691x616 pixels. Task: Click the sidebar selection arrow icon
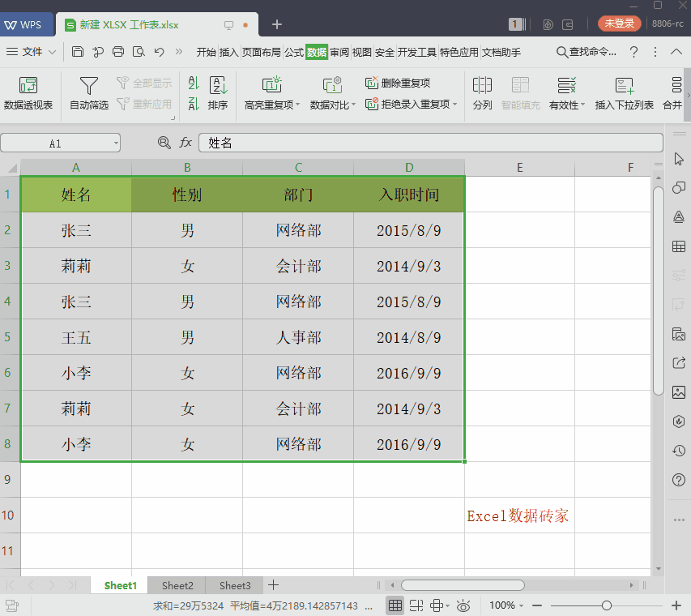pos(679,159)
